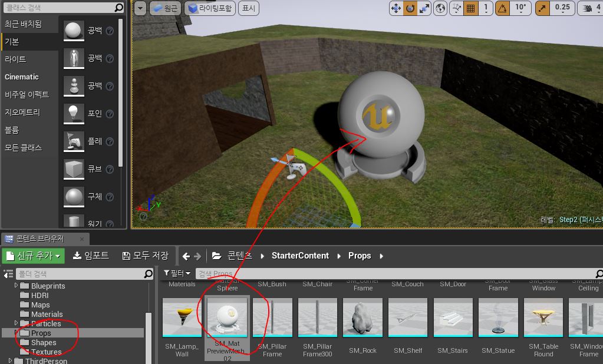Open help icon beside 큐브
Viewport: 603px width, 364px height.
coord(110,170)
